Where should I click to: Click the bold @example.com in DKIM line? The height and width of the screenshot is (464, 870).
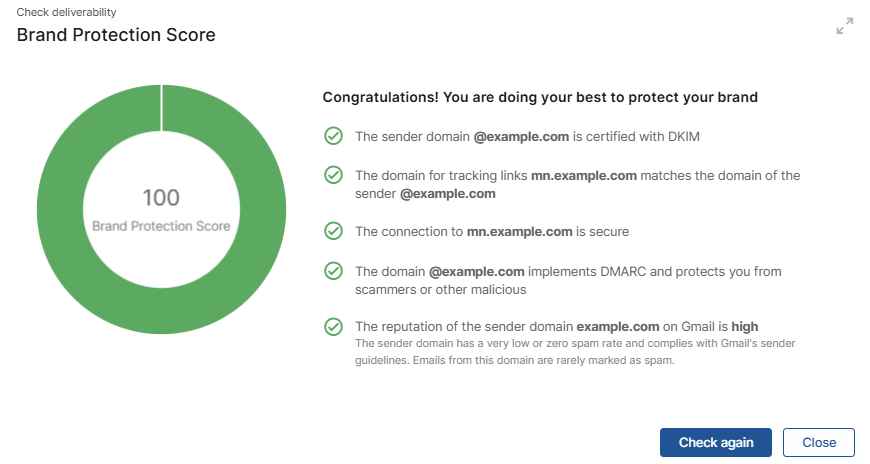(x=521, y=137)
